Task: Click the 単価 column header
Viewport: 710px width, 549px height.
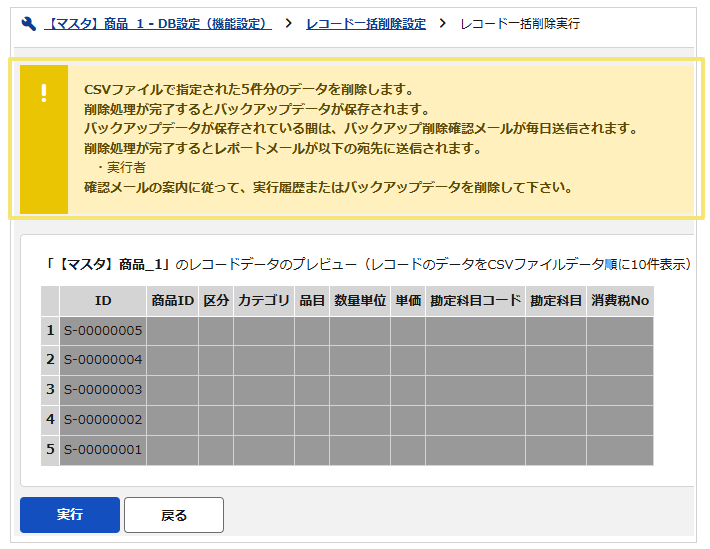Action: coord(408,301)
